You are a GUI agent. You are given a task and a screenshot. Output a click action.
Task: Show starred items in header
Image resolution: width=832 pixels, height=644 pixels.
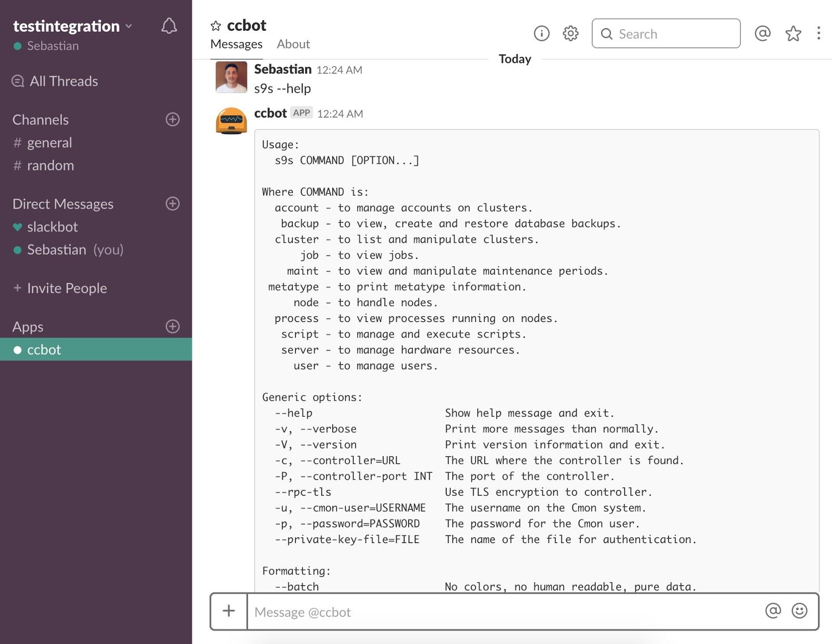793,33
